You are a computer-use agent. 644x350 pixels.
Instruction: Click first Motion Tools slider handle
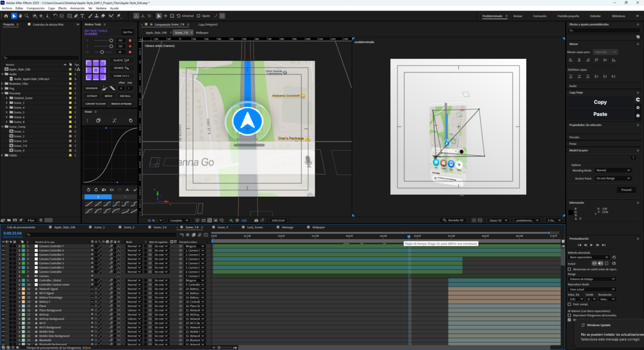click(x=111, y=40)
